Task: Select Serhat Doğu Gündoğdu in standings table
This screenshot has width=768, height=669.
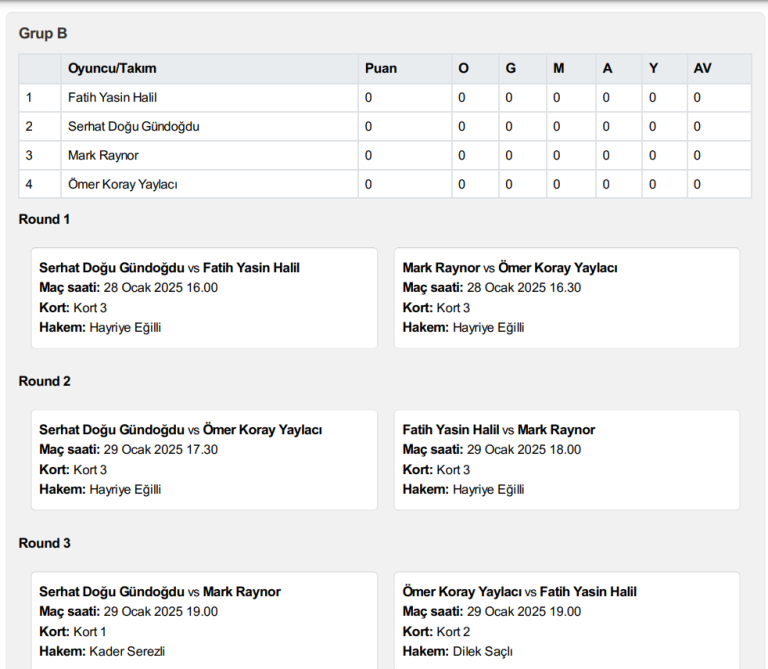Action: [134, 127]
